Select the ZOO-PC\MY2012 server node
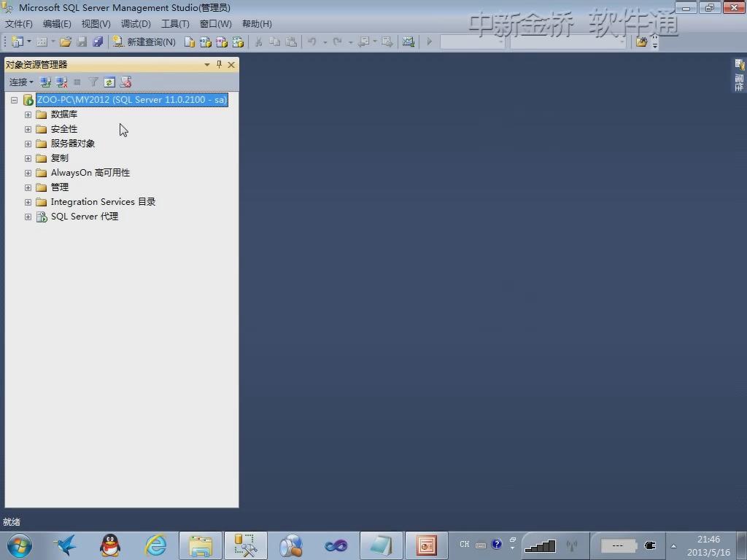Viewport: 747px width, 560px height. coord(132,99)
